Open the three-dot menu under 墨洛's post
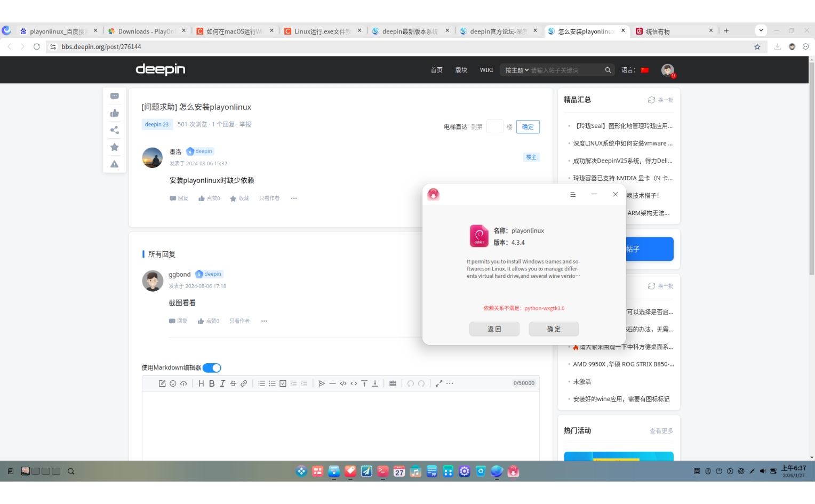 point(294,198)
